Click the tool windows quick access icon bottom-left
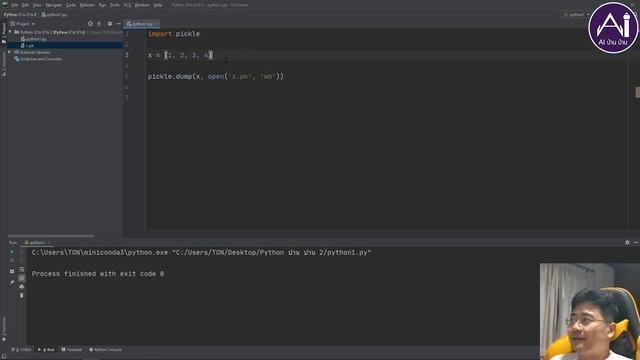Viewport: 640px width, 360px height. (x=3, y=357)
